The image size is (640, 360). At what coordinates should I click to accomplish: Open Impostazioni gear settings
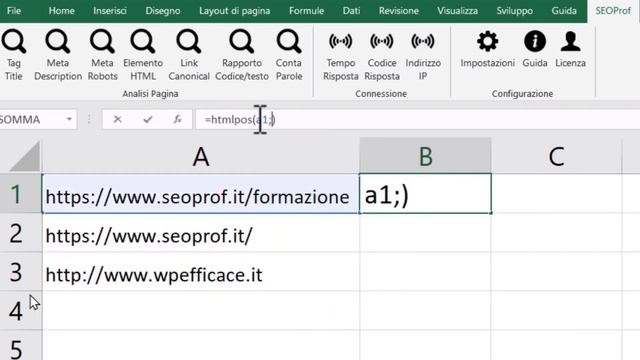[x=487, y=49]
